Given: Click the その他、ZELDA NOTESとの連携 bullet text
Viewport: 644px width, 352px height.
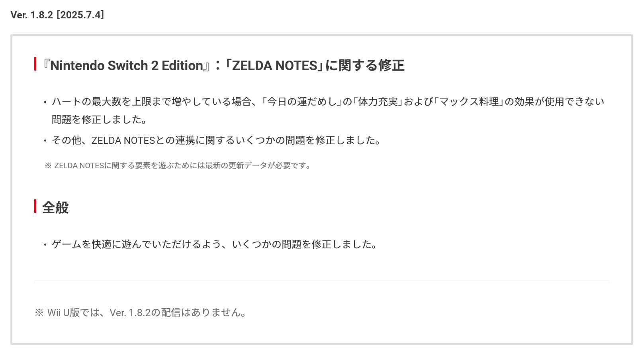Looking at the screenshot, I should click(x=216, y=141).
